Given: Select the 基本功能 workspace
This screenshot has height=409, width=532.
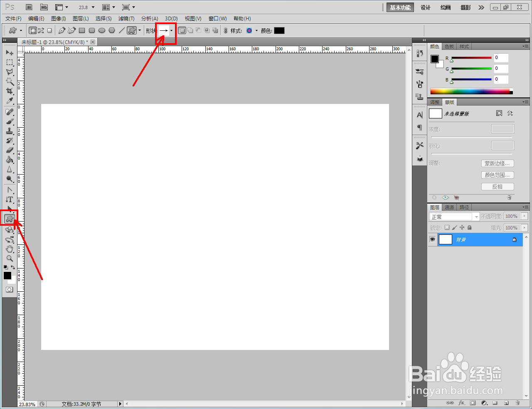Looking at the screenshot, I should pos(400,7).
